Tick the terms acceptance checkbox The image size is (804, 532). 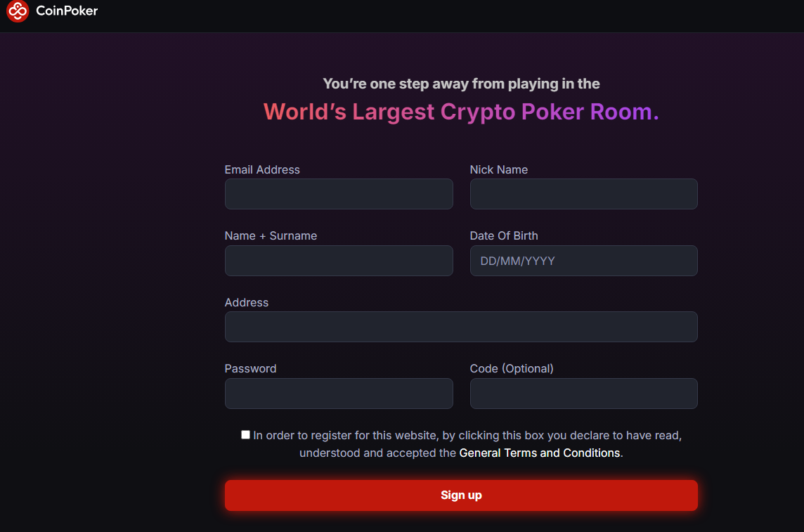coord(245,434)
